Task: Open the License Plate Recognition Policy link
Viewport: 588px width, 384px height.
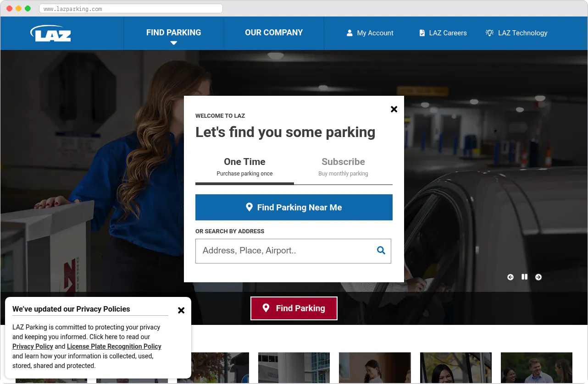Action: click(x=114, y=346)
